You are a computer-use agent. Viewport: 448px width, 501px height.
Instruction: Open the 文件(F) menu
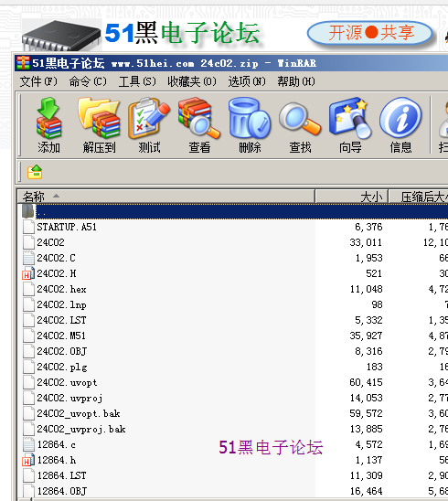(38, 81)
